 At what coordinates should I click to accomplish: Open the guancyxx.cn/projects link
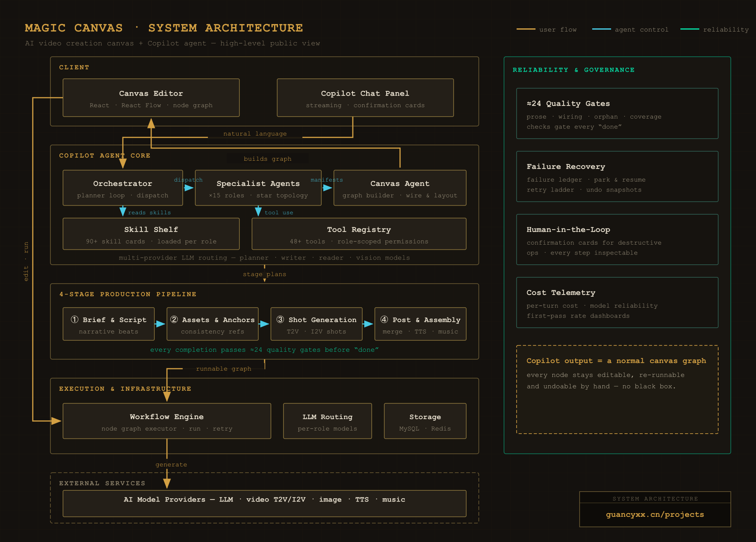(655, 514)
